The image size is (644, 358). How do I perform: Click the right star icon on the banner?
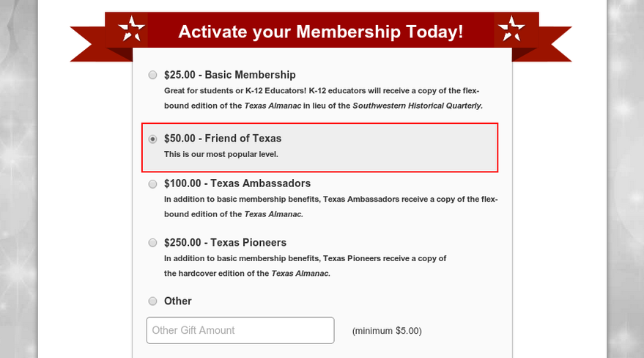pos(511,29)
